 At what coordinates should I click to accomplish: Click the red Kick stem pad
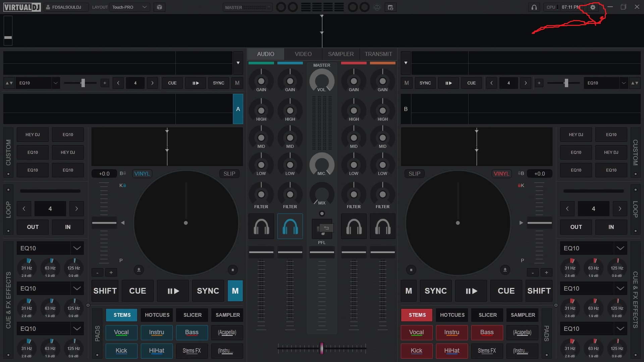417,351
